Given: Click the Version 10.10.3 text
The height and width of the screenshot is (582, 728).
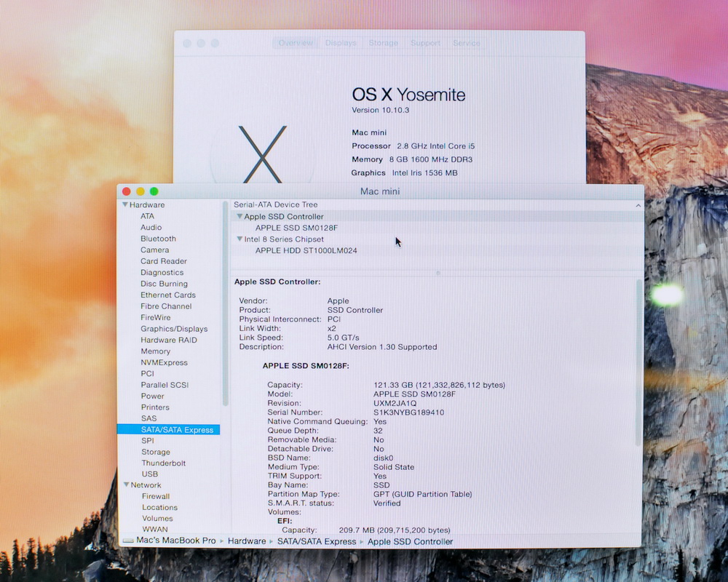Looking at the screenshot, I should coord(380,110).
